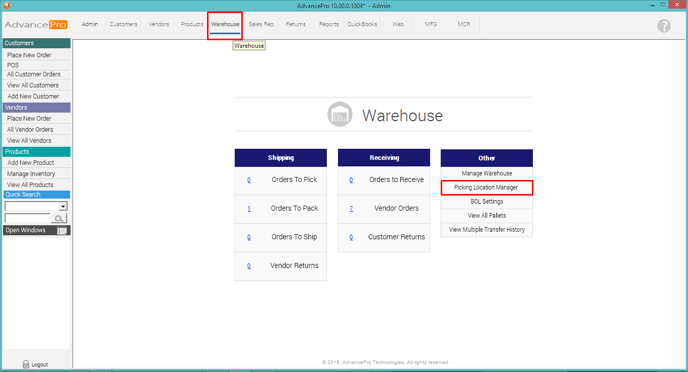Click the Products sidebar section header
The image size is (688, 372).
point(36,152)
